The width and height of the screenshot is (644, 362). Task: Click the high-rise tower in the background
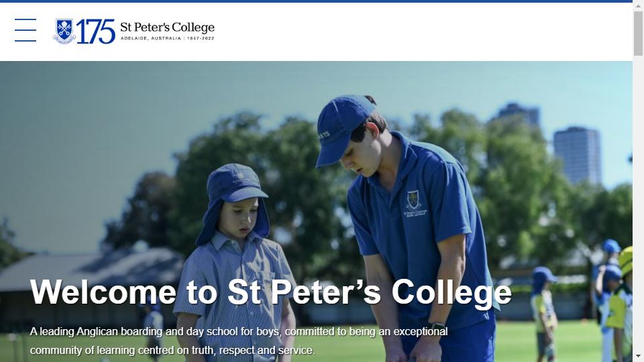coord(578,156)
